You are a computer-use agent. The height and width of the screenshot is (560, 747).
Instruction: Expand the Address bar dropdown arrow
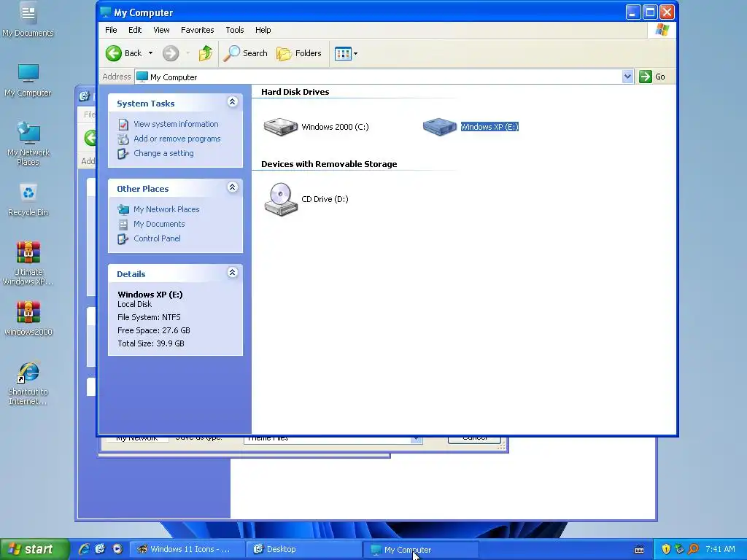(x=628, y=77)
